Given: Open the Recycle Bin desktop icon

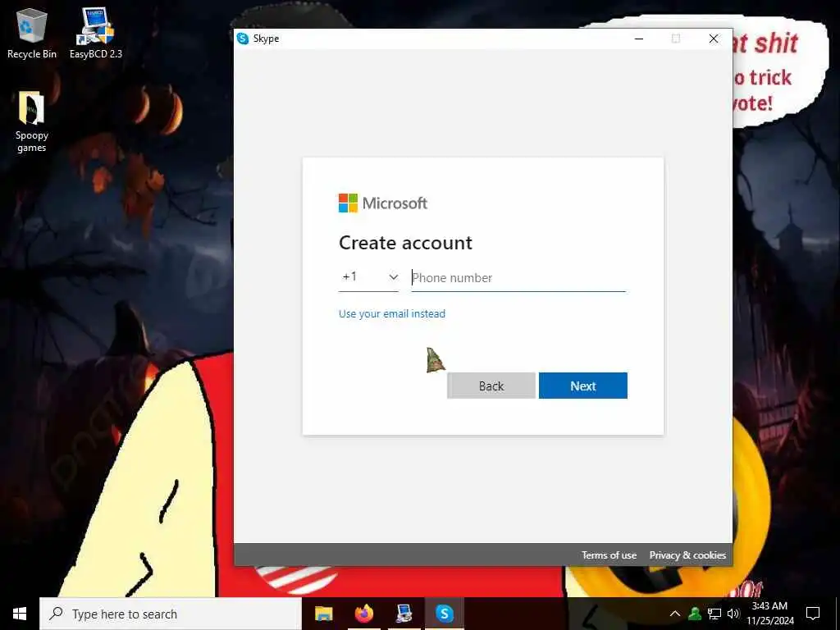Looking at the screenshot, I should 32,33.
